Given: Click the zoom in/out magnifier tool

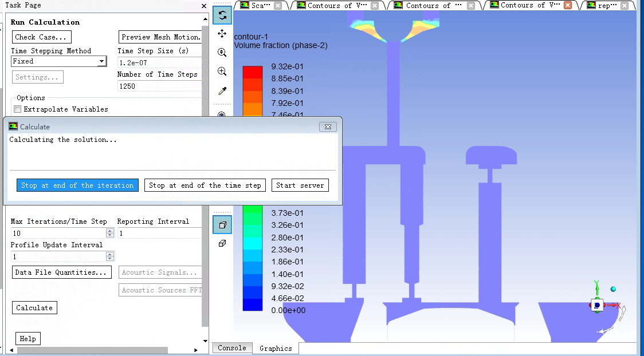Looking at the screenshot, I should 222,53.
